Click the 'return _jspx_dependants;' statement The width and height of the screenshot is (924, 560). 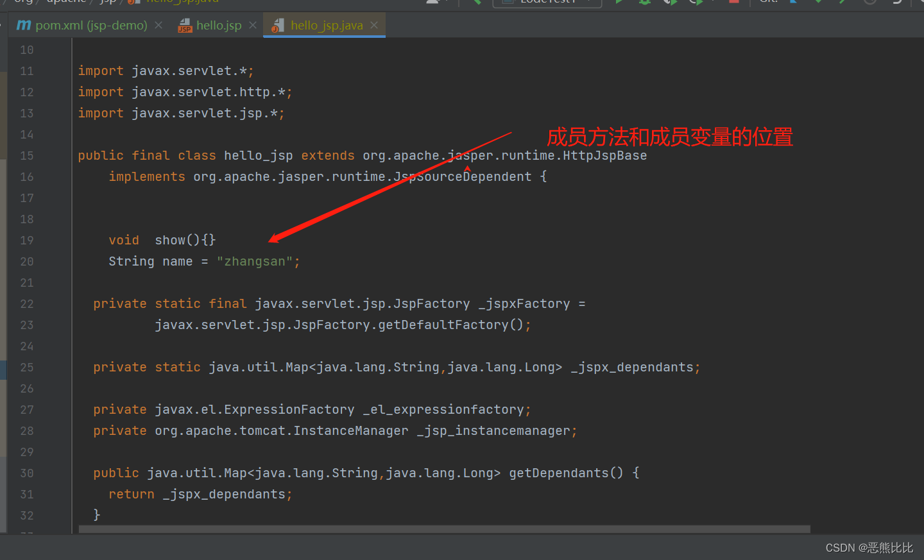(x=201, y=495)
